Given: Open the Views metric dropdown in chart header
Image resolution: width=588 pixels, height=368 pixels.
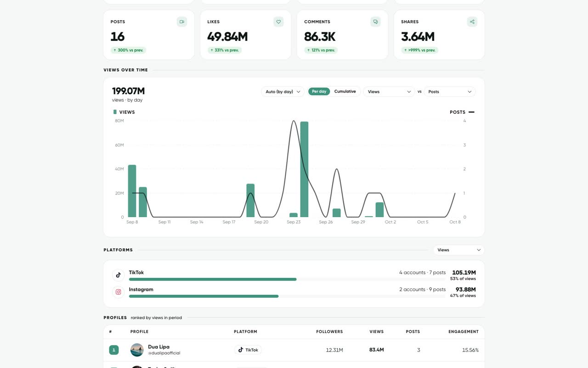Looking at the screenshot, I should point(389,92).
